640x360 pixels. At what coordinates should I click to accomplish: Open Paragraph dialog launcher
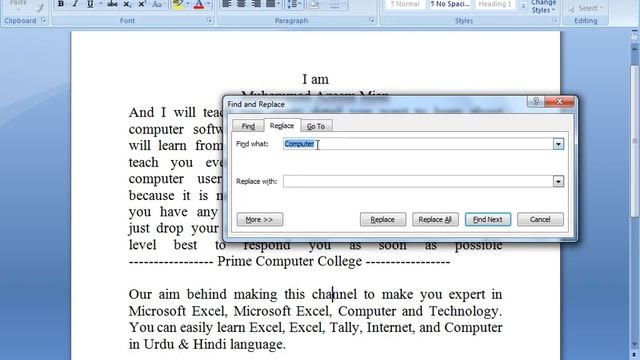(x=371, y=20)
